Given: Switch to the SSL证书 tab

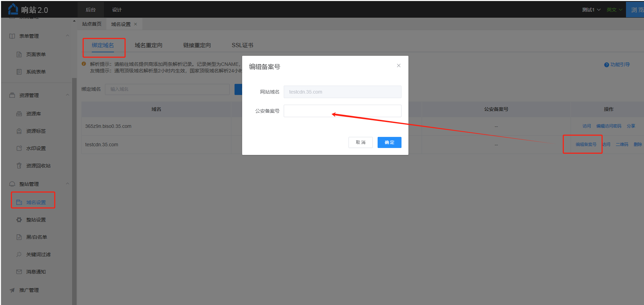Looking at the screenshot, I should 242,45.
